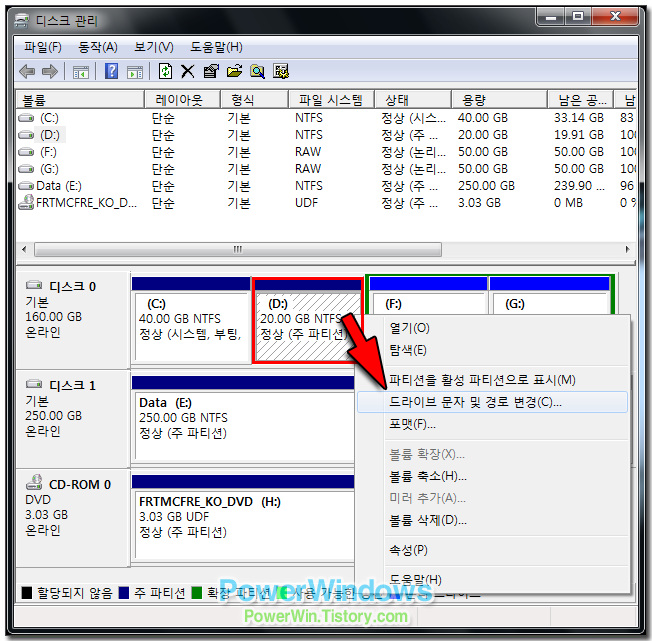652x641 pixels.
Task: Select the Data (E:) row in volume list
Action: 60,185
